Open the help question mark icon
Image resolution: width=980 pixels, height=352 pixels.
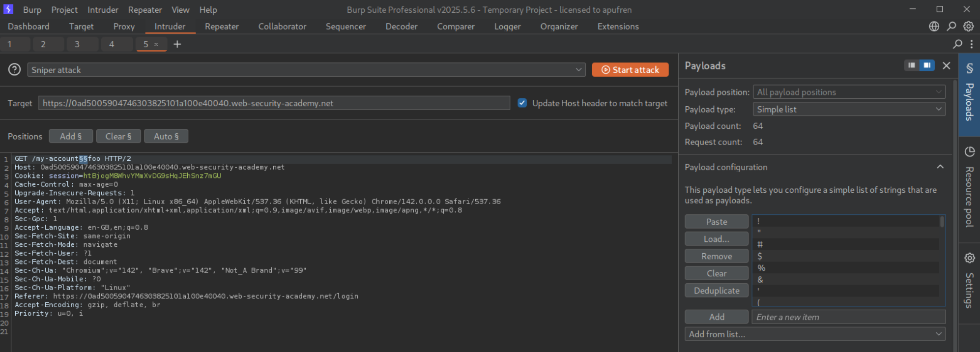[15, 70]
